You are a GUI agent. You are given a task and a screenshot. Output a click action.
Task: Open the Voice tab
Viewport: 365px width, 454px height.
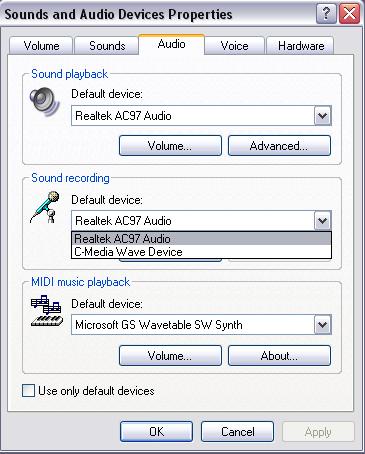(x=234, y=46)
